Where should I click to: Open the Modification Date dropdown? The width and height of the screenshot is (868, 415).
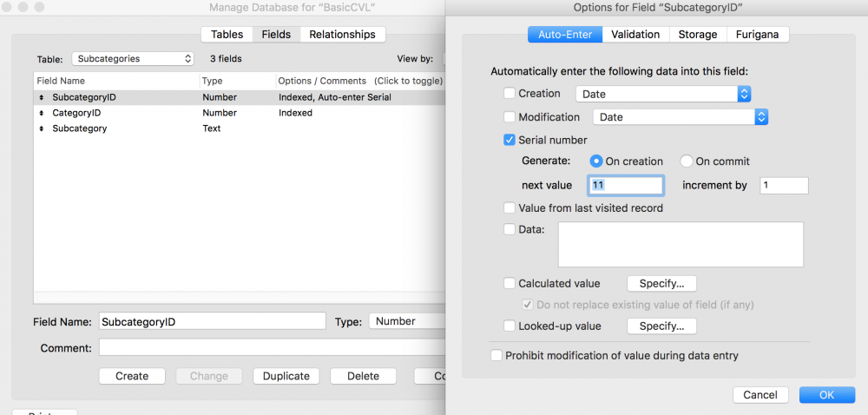tap(681, 117)
